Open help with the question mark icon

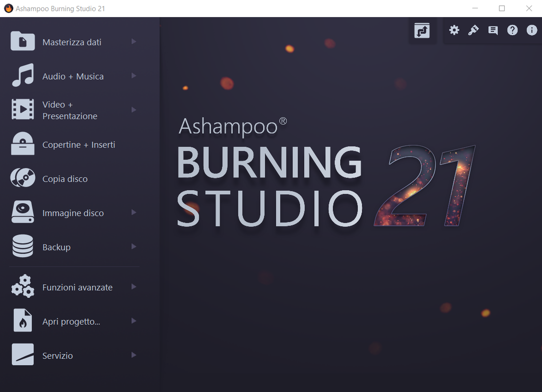click(x=512, y=30)
